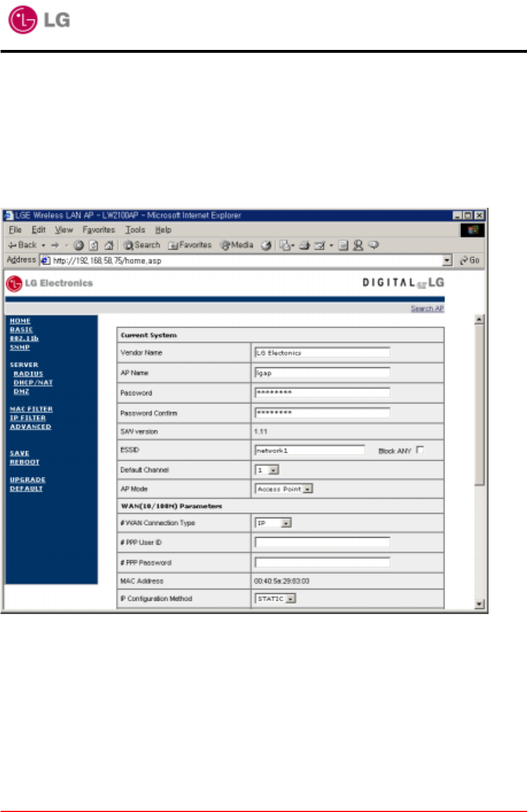
Task: Click the Search AP link
Action: tap(427, 308)
